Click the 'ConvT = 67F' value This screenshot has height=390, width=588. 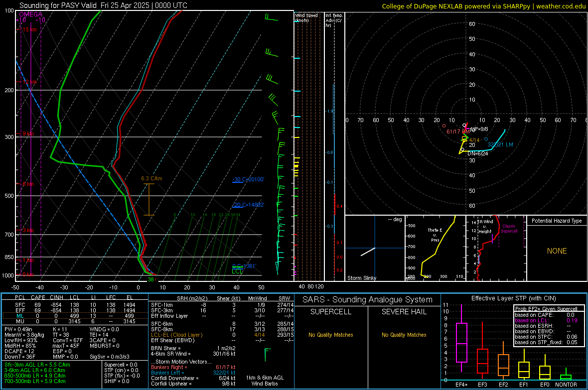tap(68, 341)
